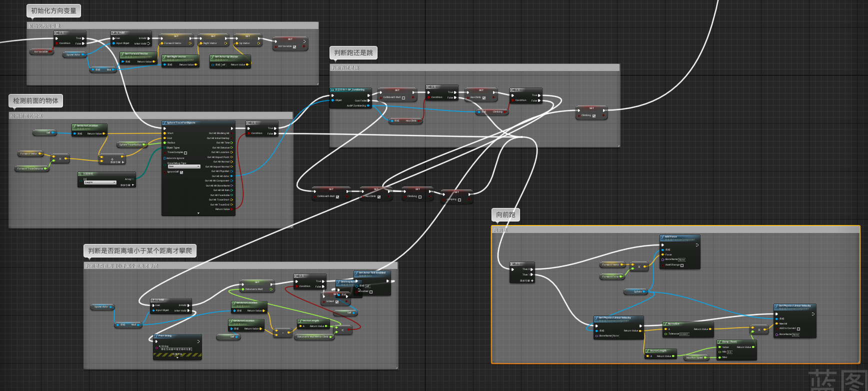Click the Set Actor Tick Enabled function icon
The height and width of the screenshot is (391, 868).
(x=356, y=273)
